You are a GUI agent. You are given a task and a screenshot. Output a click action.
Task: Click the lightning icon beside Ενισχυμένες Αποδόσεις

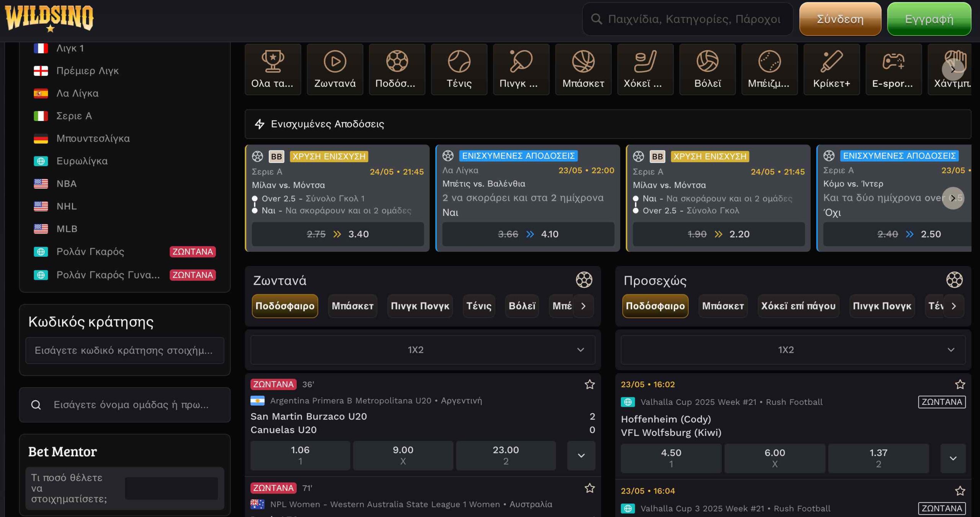click(x=260, y=124)
